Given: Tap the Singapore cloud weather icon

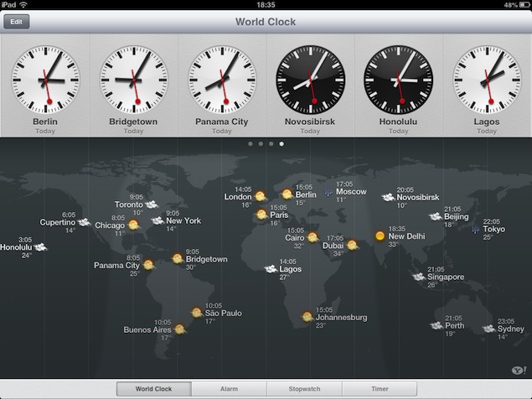Looking at the screenshot, I should pyautogui.click(x=419, y=277).
